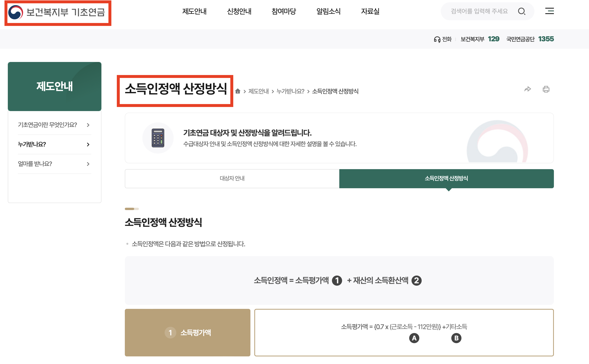This screenshot has height=364, width=589.
Task: Switch to the 대상자 안내 tab
Action: point(232,178)
